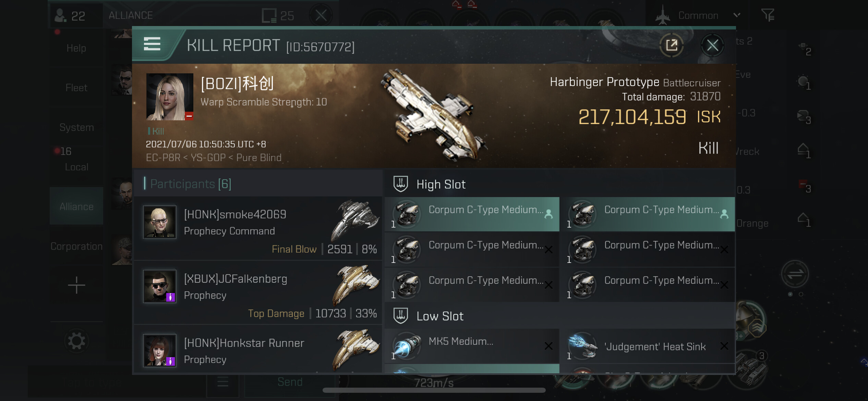Click the swap arrows circular icon
The image size is (868, 401).
coord(795,274)
